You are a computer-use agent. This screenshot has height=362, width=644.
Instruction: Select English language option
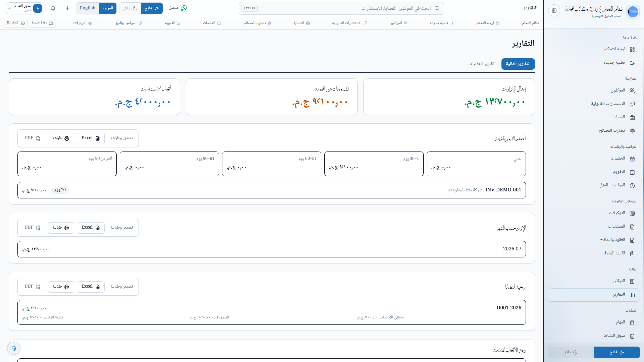click(x=88, y=8)
